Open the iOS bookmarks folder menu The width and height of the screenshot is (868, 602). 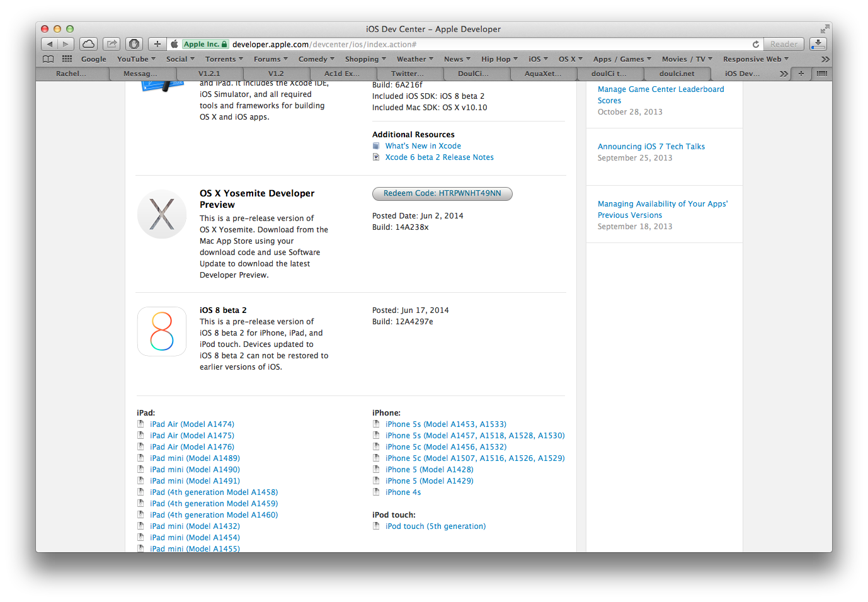click(538, 59)
